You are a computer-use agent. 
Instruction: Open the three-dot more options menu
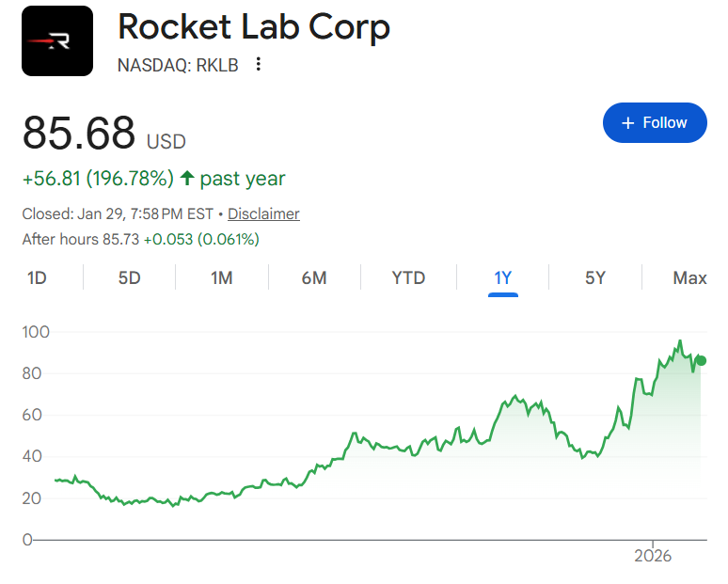point(259,65)
